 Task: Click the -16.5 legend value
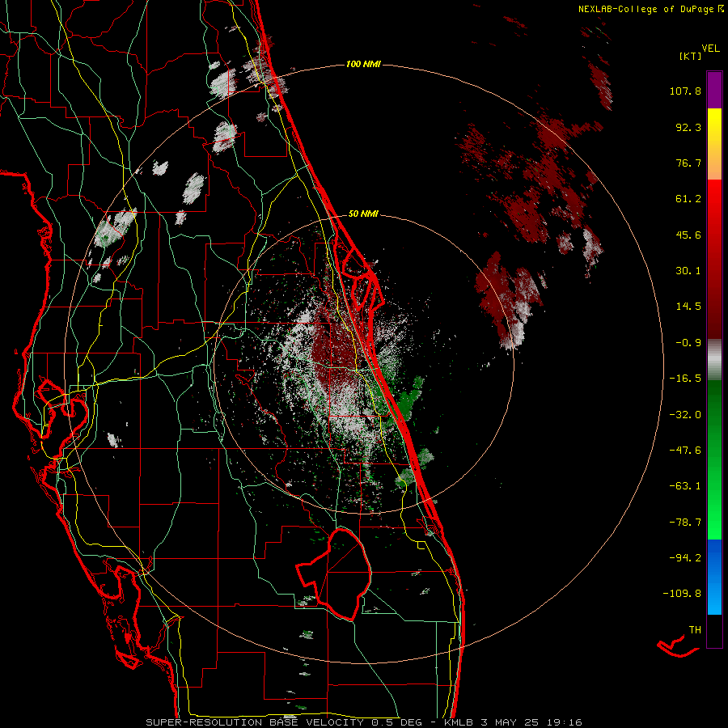(685, 379)
